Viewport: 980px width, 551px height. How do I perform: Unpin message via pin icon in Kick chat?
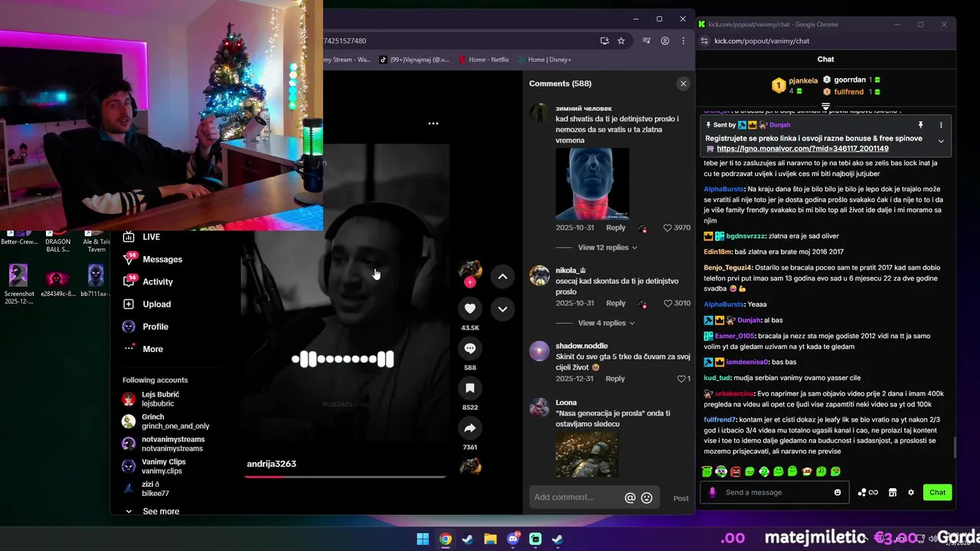coord(921,125)
